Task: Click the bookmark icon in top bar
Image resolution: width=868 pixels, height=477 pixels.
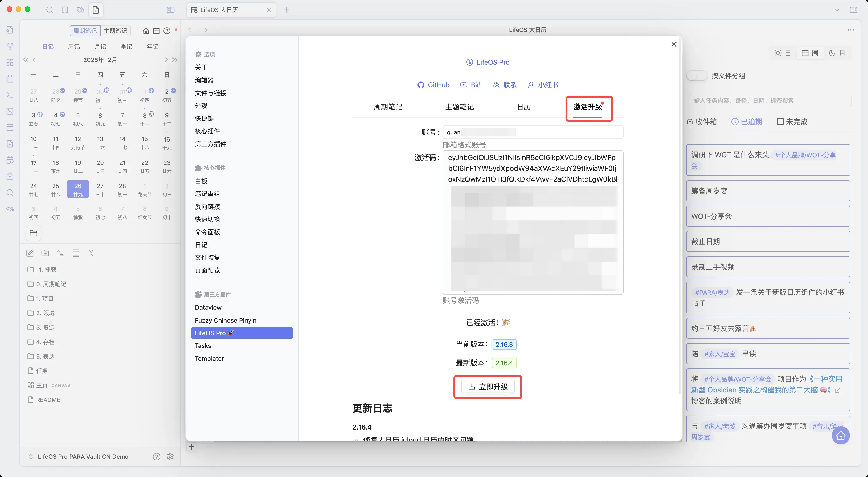Action: pos(65,10)
